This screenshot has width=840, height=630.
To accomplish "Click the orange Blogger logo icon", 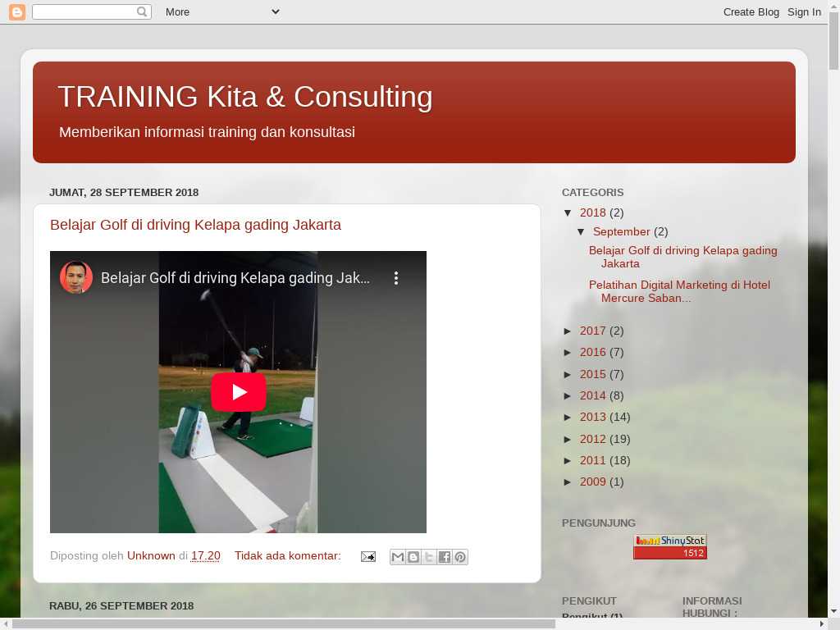I will pos(17,11).
